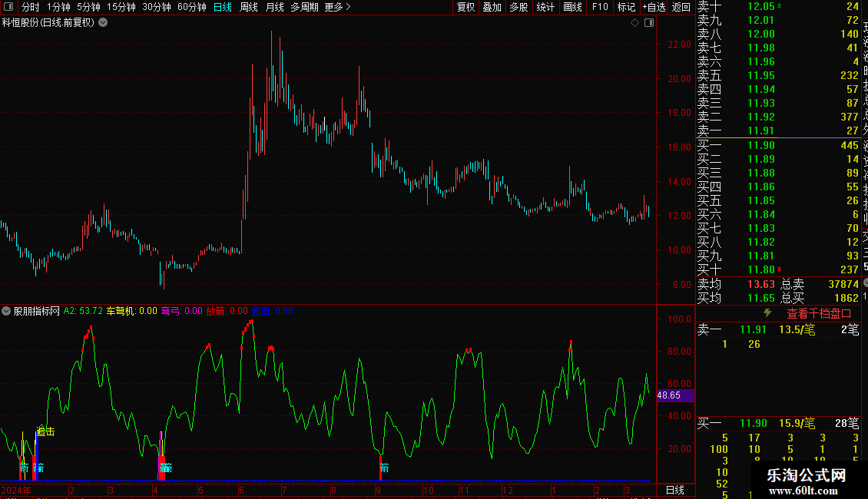Screen dimensions: 868x499
Task: Click 总买 volume 1862
Action: (846, 298)
